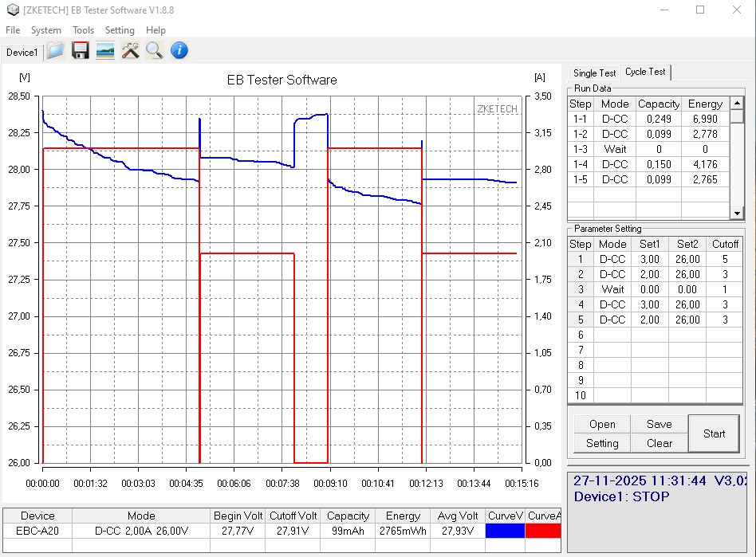Open the Tools menu
The image size is (756, 557).
tap(83, 30)
